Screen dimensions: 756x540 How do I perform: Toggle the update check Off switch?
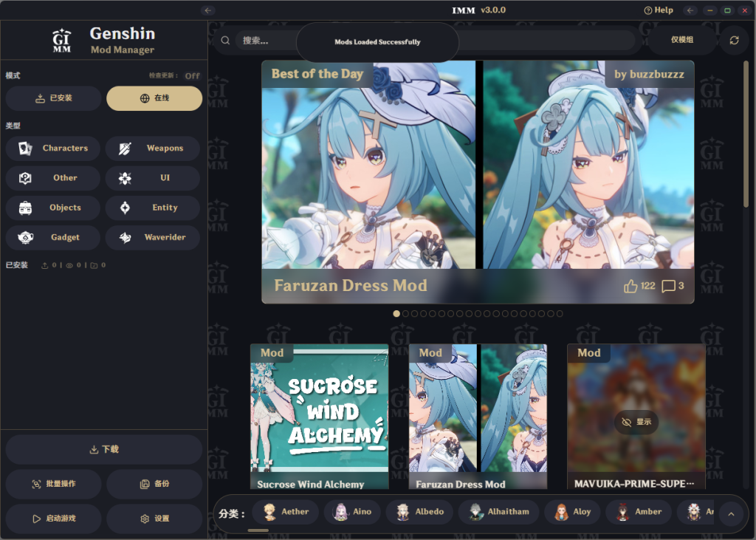pos(192,76)
